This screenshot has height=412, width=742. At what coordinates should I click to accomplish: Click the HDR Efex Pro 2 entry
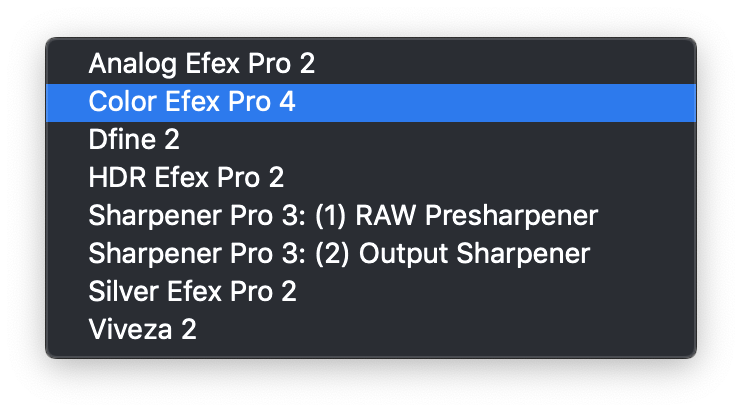pos(186,178)
